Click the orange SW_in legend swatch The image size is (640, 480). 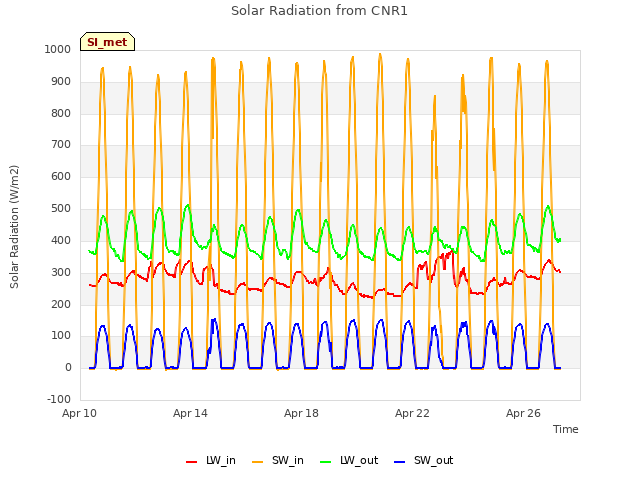258,462
